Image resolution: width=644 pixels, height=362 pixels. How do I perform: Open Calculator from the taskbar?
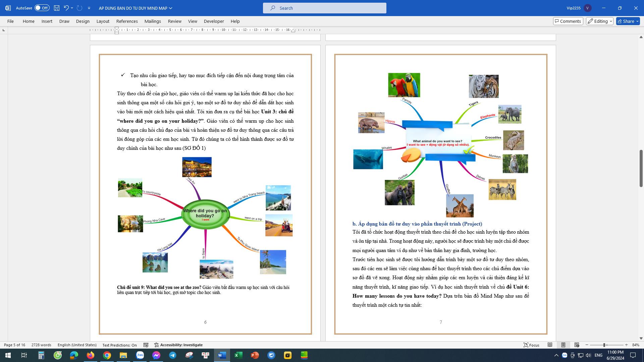point(41,355)
